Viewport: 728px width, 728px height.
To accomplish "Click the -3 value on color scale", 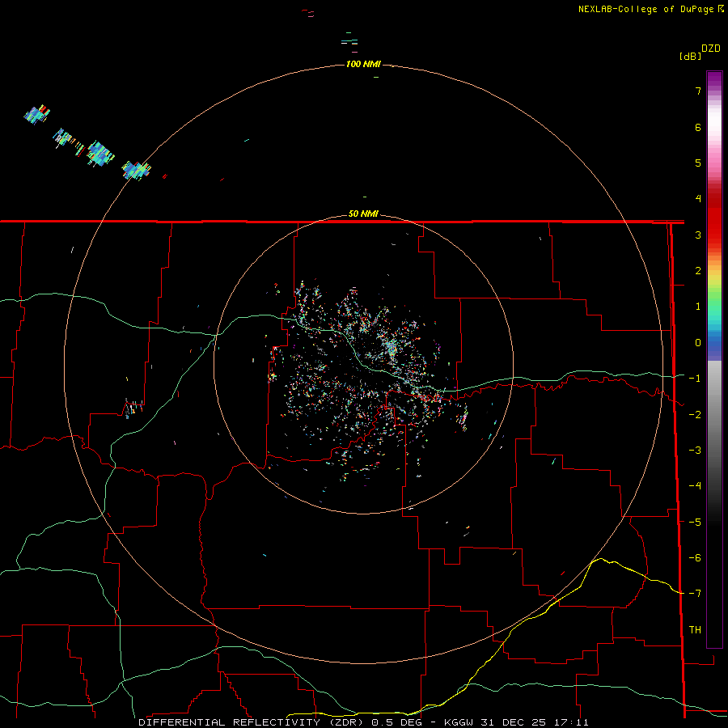I will (695, 450).
